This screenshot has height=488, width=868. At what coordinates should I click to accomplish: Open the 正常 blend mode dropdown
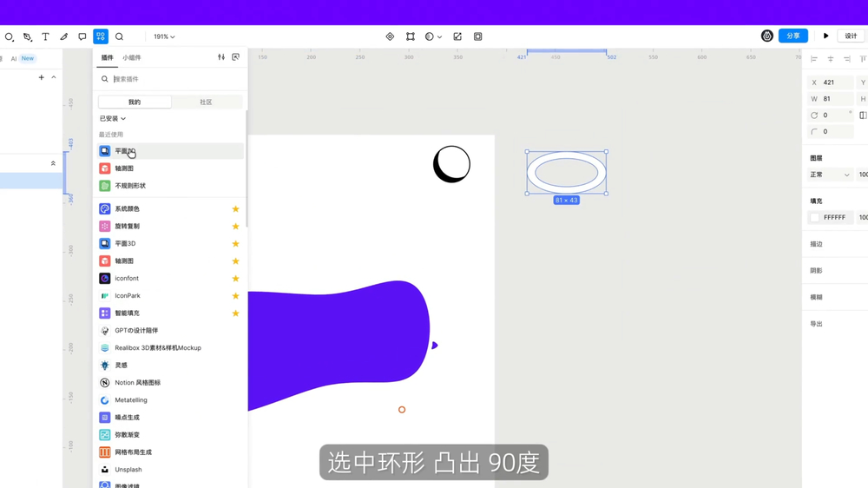coord(829,175)
